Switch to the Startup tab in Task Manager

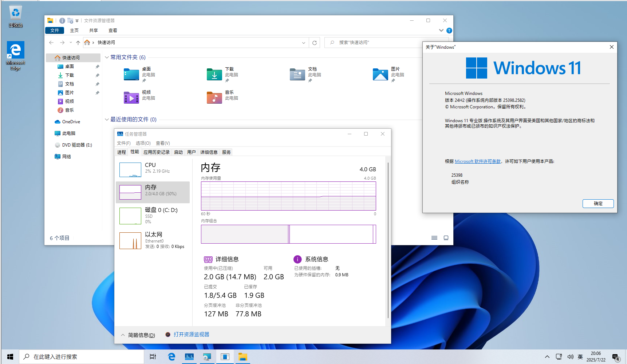pos(178,152)
